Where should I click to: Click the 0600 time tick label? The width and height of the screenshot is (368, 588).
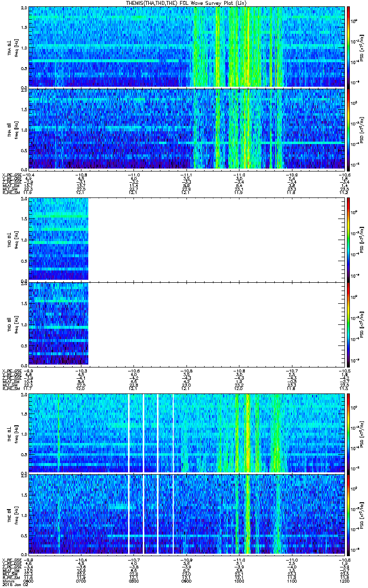(28, 581)
